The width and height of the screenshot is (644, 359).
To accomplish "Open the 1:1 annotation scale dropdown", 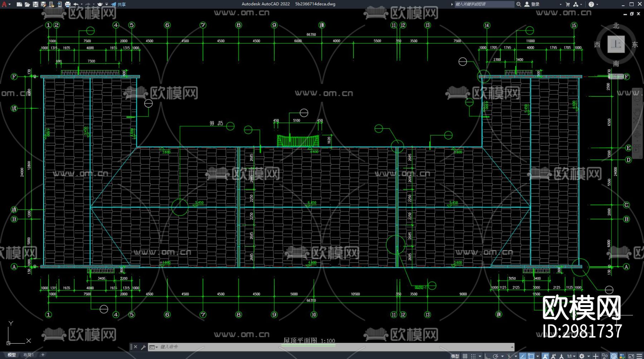I will click(x=571, y=356).
